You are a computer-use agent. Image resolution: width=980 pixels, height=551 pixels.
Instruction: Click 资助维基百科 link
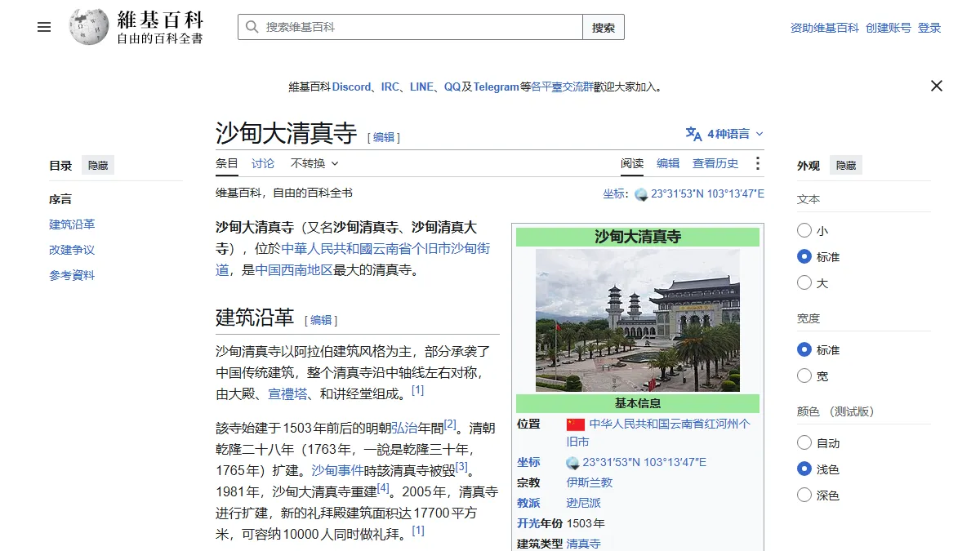pos(825,28)
